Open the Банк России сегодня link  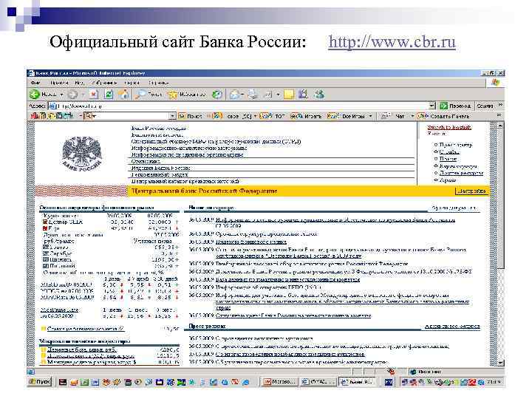[x=159, y=129]
